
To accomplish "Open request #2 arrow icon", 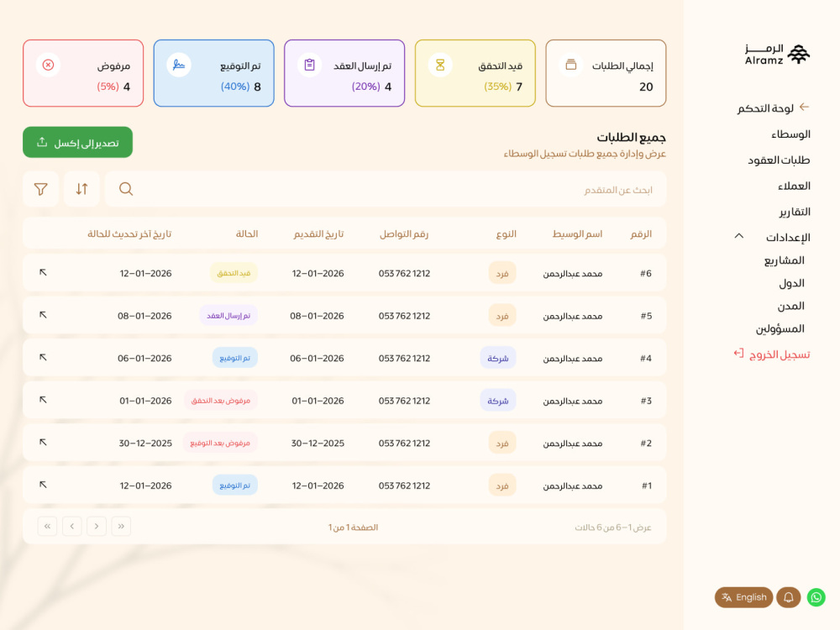I will 43,442.
